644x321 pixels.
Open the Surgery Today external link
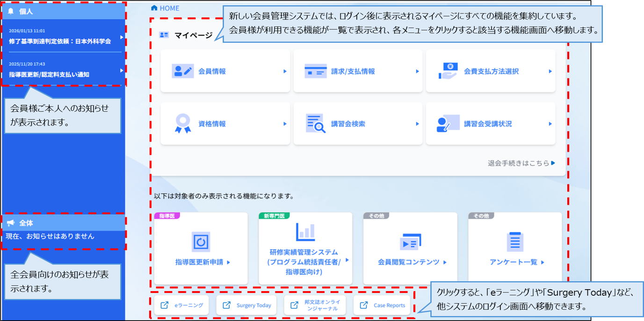tap(246, 305)
